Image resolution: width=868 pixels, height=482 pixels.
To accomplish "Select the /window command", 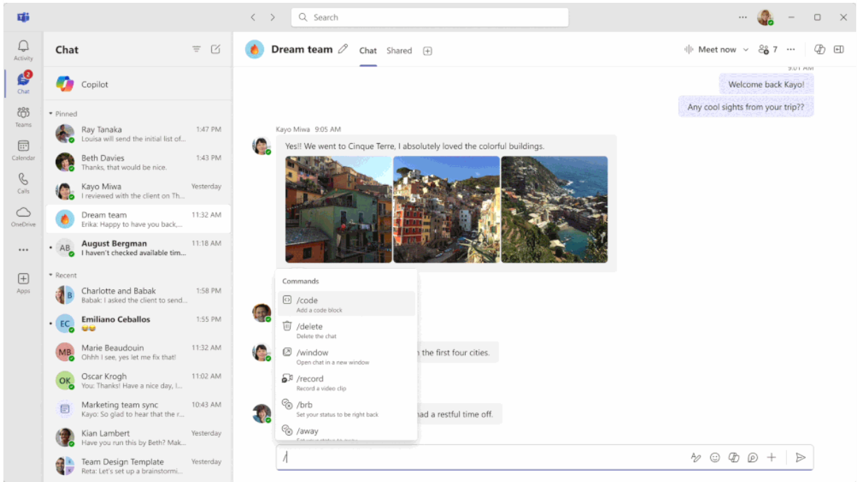I will [x=346, y=356].
